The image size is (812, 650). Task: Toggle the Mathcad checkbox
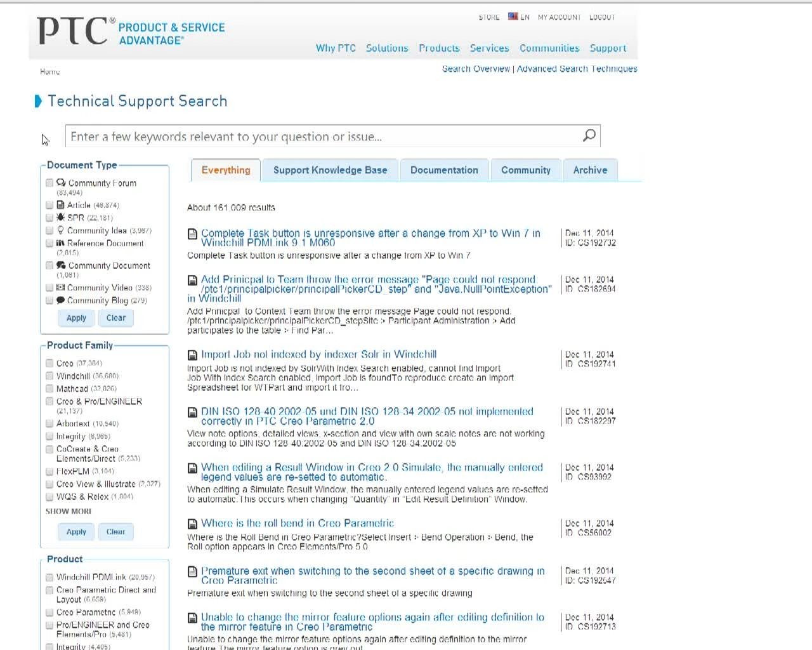[x=49, y=388]
